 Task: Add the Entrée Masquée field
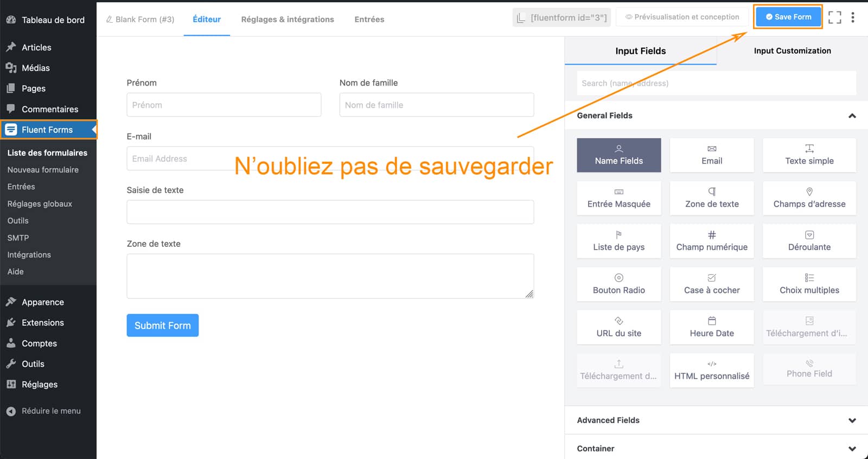click(x=618, y=198)
